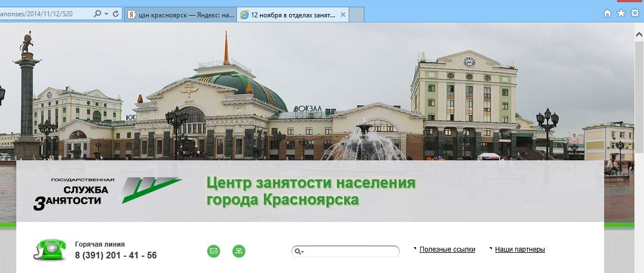Click the Refresh page button
The height and width of the screenshot is (273, 644).
[x=116, y=14]
